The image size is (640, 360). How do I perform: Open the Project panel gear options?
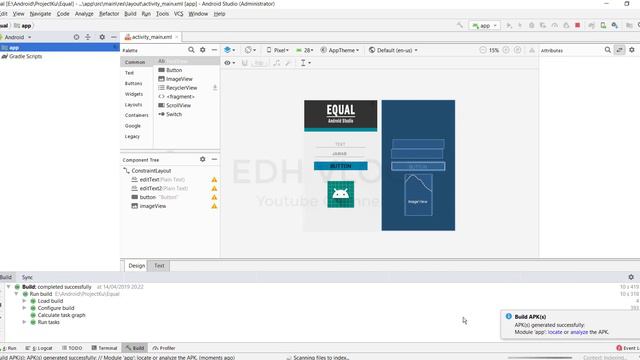click(x=102, y=37)
